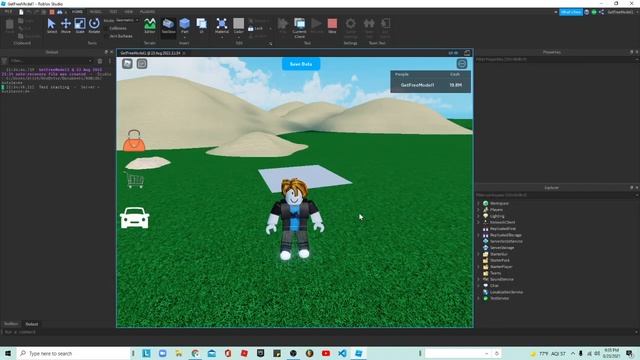
Task: Expand the ReplicatedStorage tree node
Action: tap(479, 235)
